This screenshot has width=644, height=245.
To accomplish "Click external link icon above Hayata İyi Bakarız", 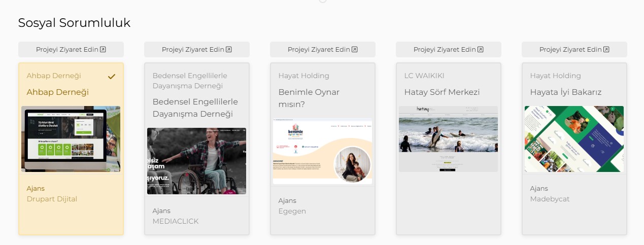I will [606, 50].
